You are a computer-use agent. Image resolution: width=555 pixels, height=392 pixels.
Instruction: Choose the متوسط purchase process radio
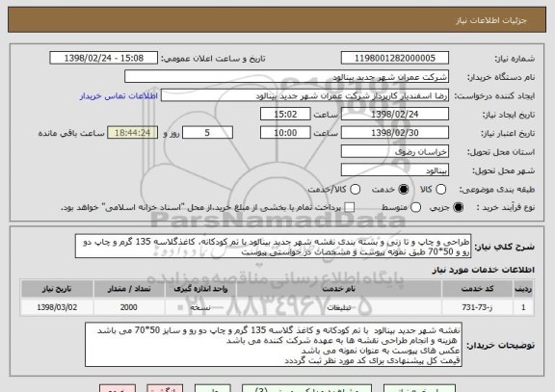[x=415, y=207]
